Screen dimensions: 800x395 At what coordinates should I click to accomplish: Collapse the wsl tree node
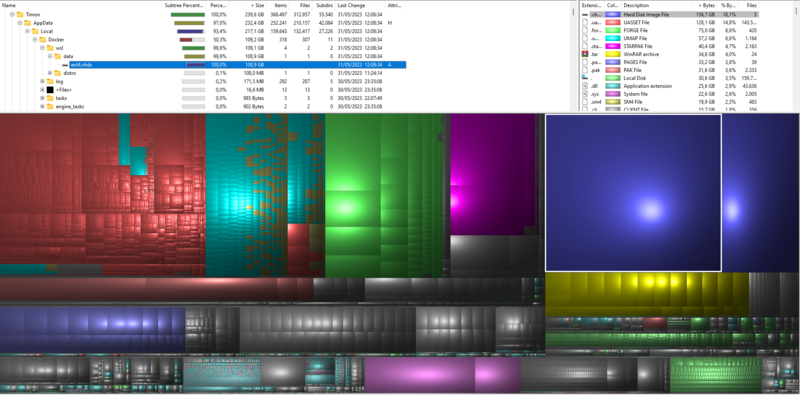[43, 48]
